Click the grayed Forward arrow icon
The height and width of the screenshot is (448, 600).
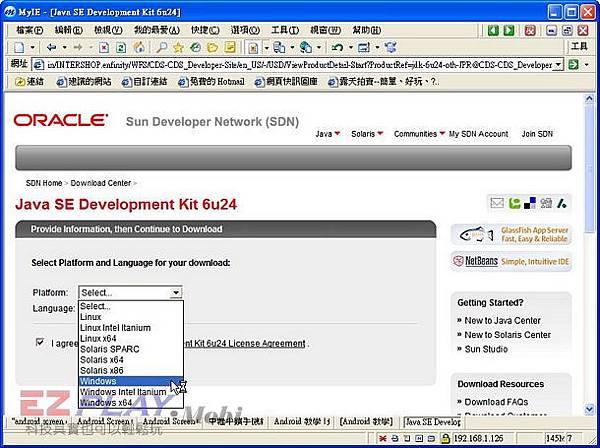[x=78, y=47]
